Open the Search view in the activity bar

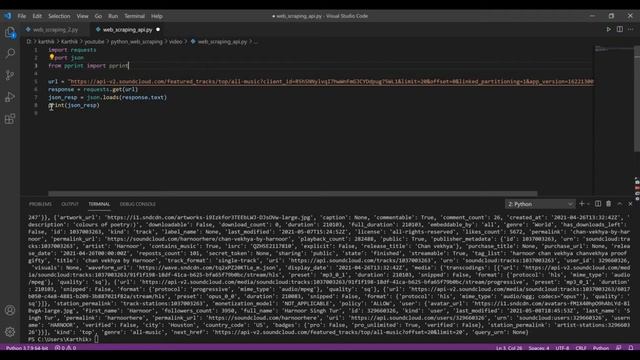coord(10,53)
